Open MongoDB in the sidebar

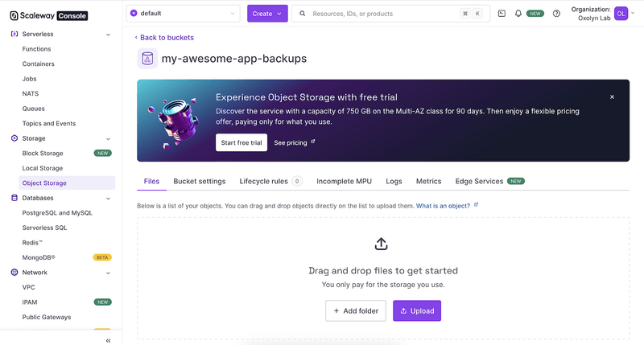pyautogui.click(x=39, y=257)
